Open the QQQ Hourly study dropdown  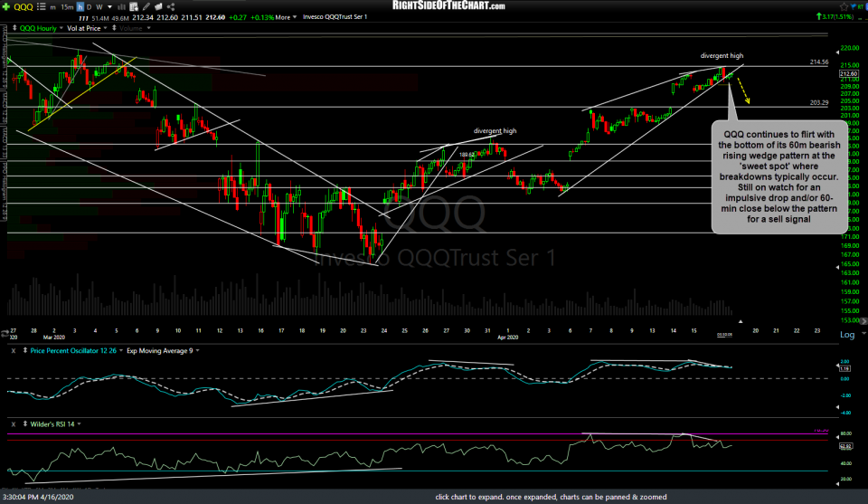coord(61,28)
